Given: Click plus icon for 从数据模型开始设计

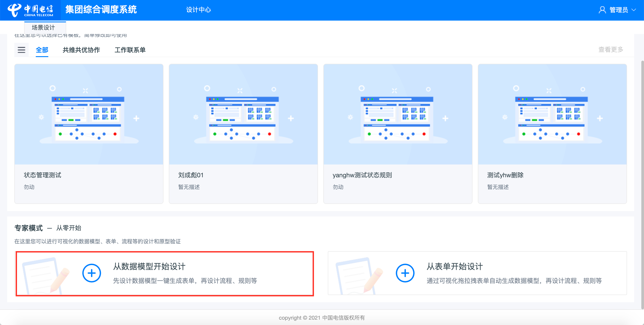Looking at the screenshot, I should coord(91,273).
